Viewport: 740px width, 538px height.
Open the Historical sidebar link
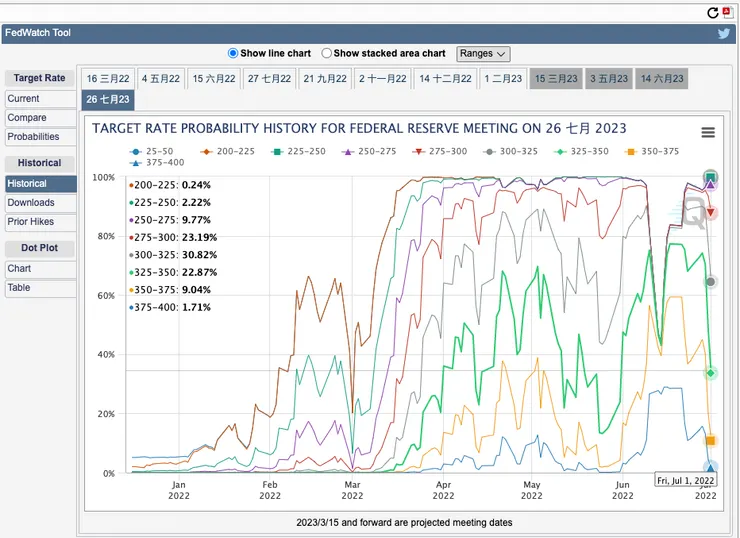[41, 184]
